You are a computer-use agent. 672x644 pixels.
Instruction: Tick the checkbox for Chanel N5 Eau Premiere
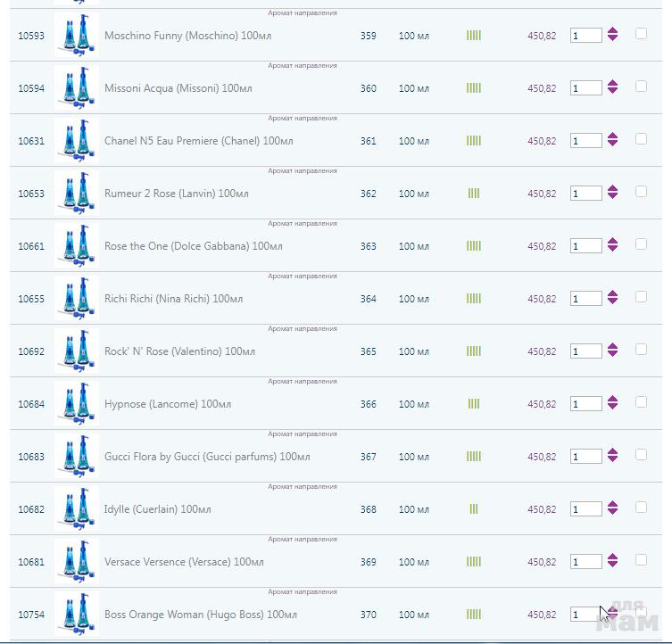click(641, 139)
